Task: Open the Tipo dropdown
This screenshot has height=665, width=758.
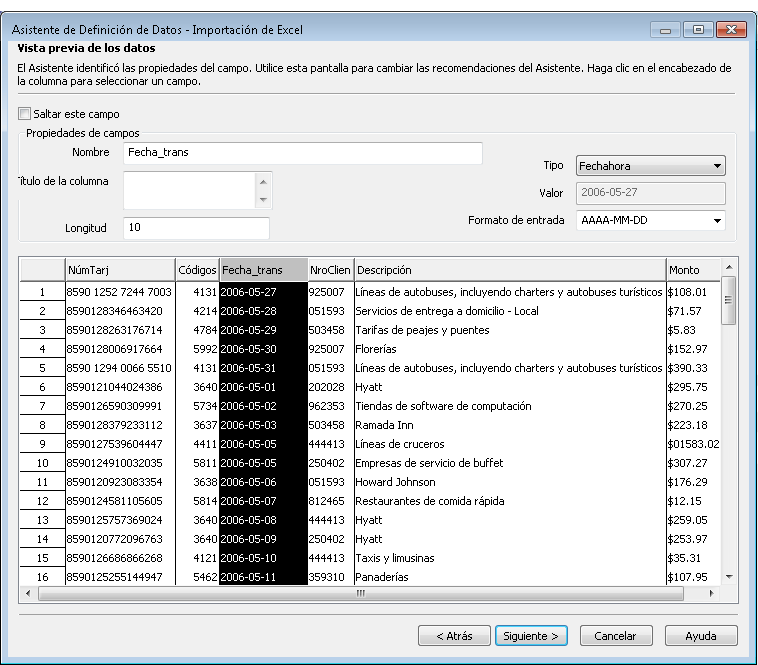Action: tap(650, 166)
